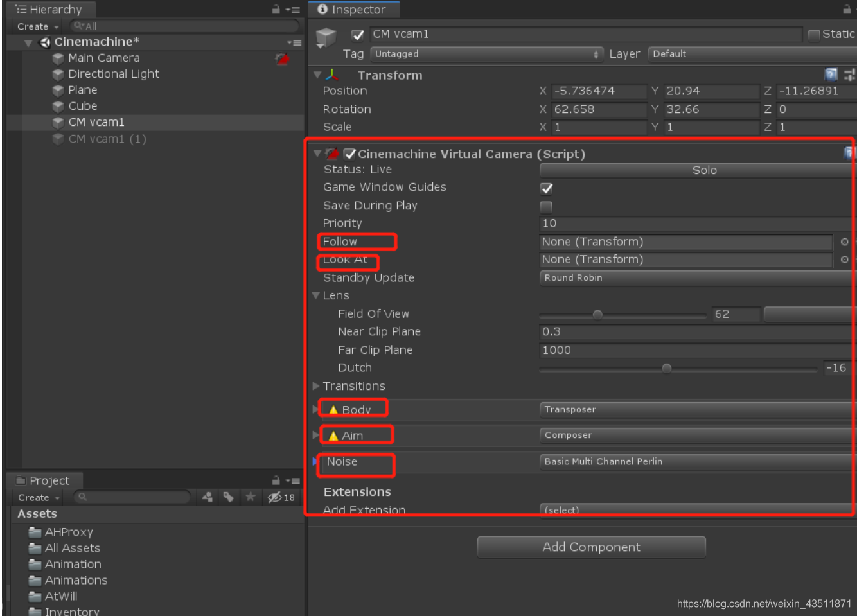Click the cube icon next to Plane
Screen dimensions: 857x616
click(58, 91)
